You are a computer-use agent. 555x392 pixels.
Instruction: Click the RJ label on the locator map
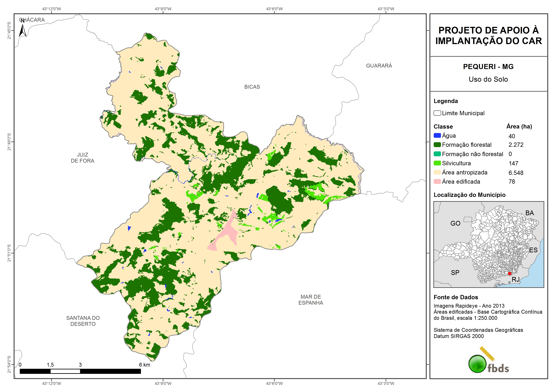click(515, 280)
